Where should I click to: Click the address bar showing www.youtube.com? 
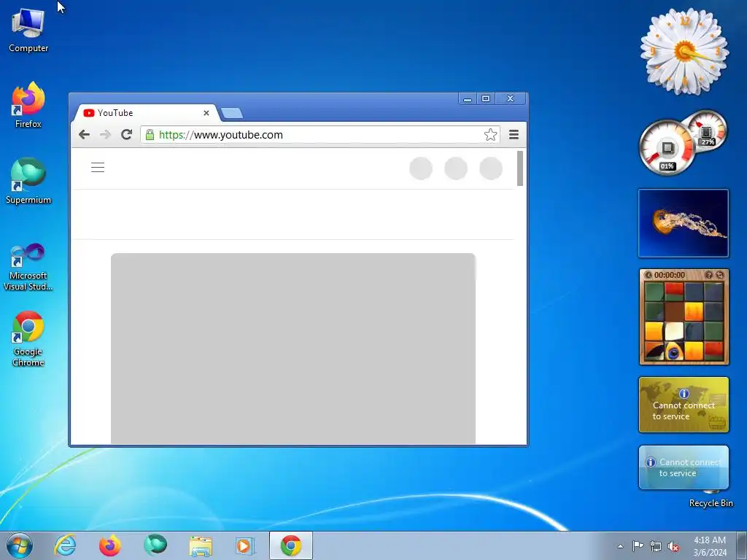pyautogui.click(x=320, y=135)
